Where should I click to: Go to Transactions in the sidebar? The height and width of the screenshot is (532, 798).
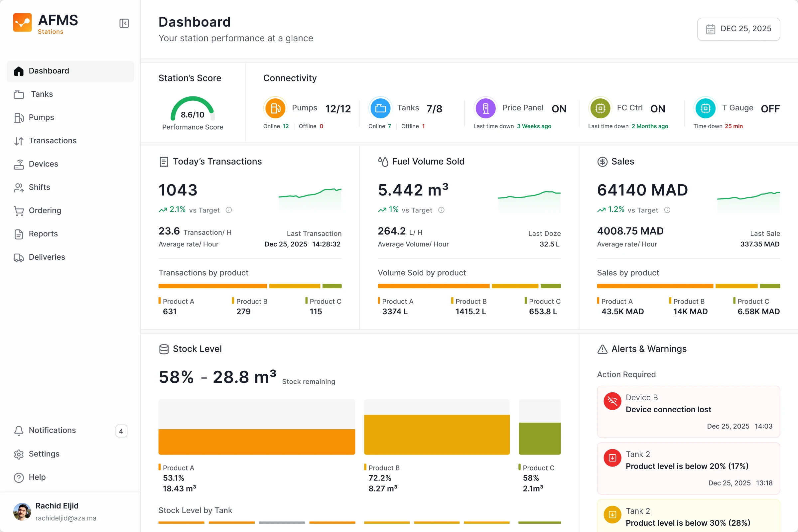[53, 140]
